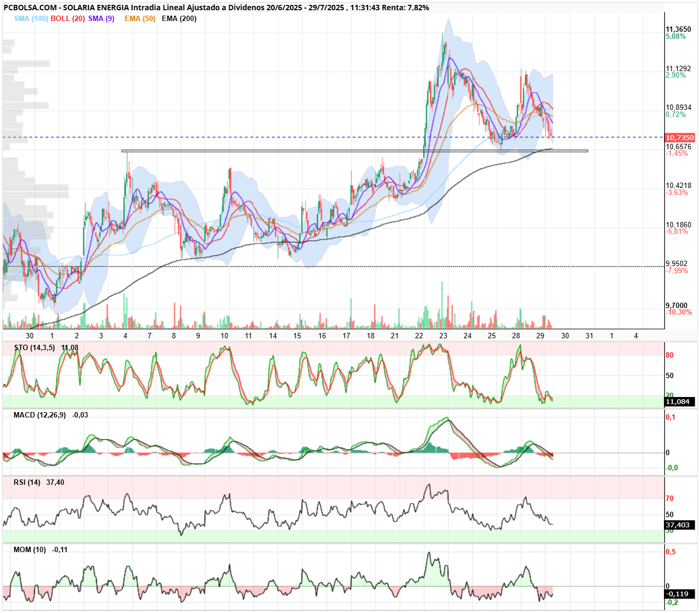The image size is (700, 613).
Task: Click date label 14 on time axis
Action: point(273,336)
